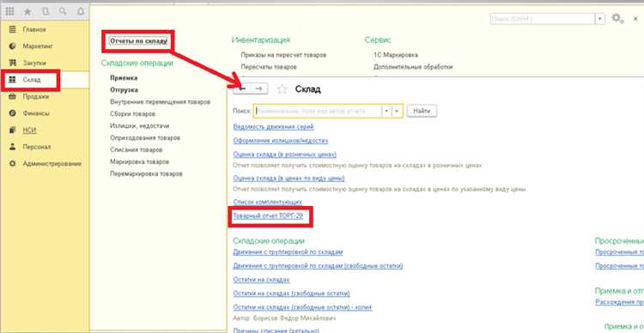Click the Администрирование gear icon
The image size is (644, 333).
(12, 163)
